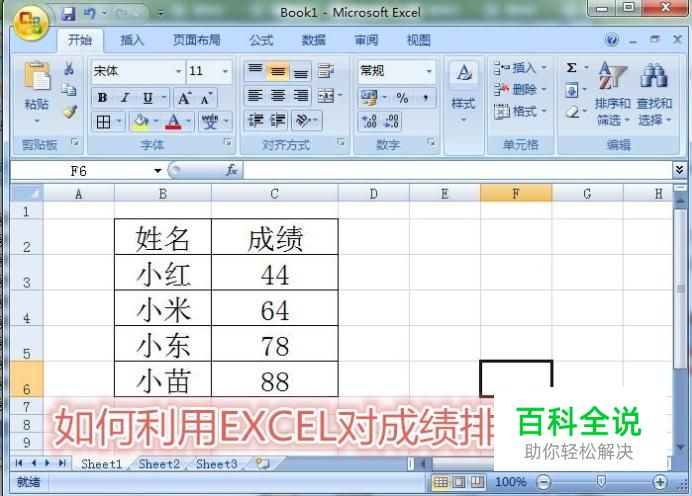Align text to middle vertically
Screen dimensions: 692x496
click(x=278, y=71)
